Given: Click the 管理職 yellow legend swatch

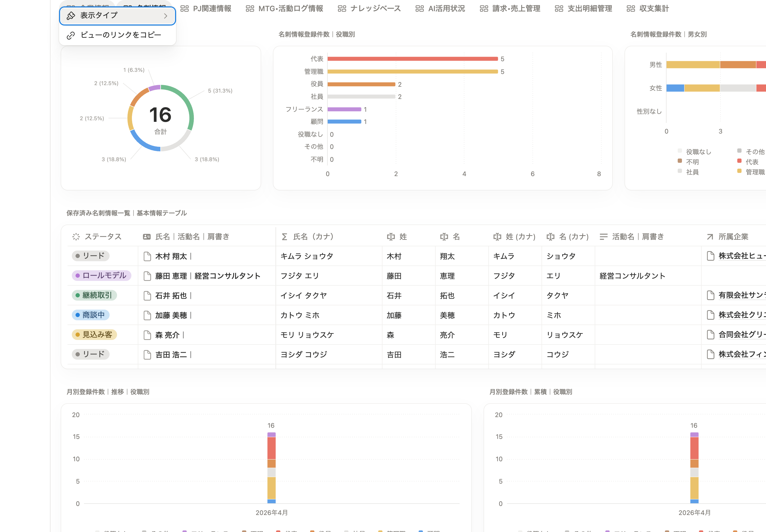Looking at the screenshot, I should [x=739, y=171].
